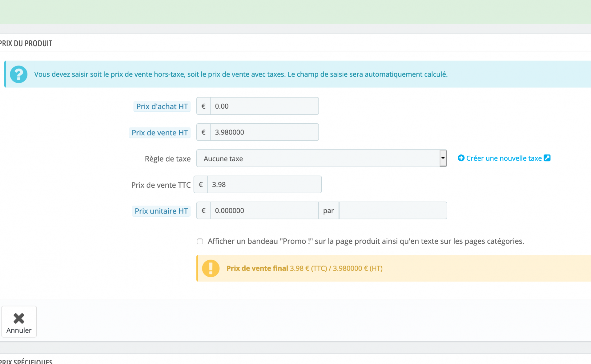Enable the Promo banner checkbox
Image resolution: width=591 pixels, height=364 pixels.
(x=200, y=242)
